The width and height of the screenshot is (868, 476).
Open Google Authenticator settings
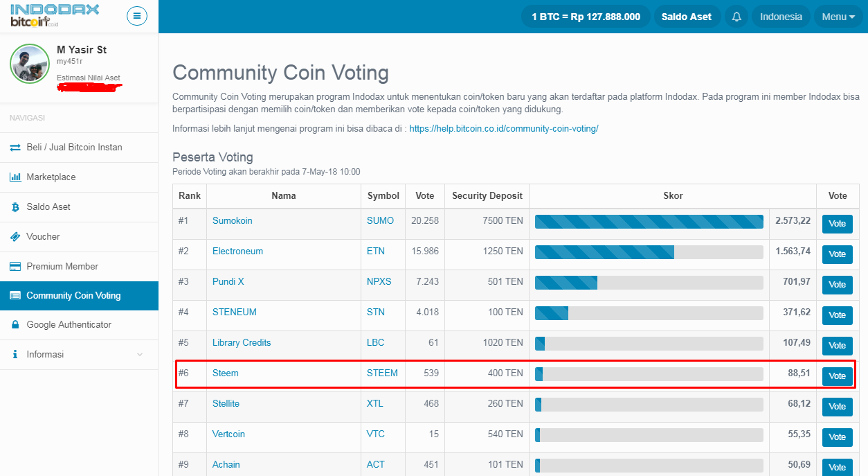point(79,325)
